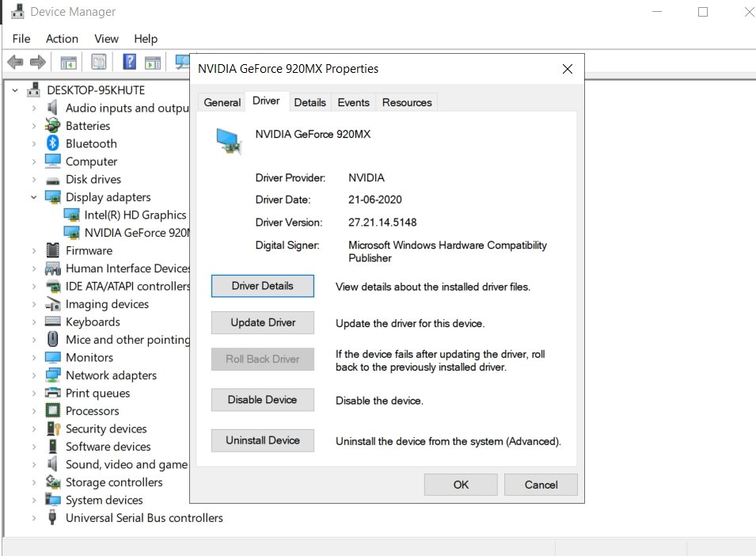Click Cancel to close the properties dialog
The image size is (756, 556).
[541, 484]
